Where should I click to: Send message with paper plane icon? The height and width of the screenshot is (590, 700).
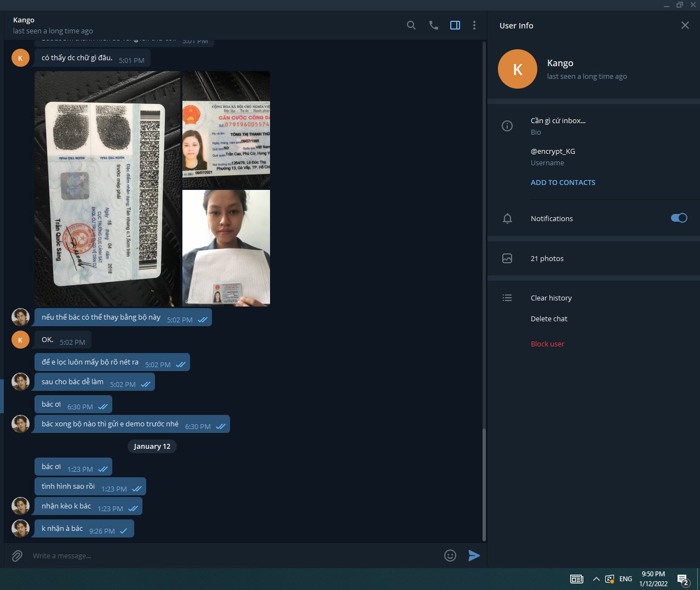click(x=474, y=556)
